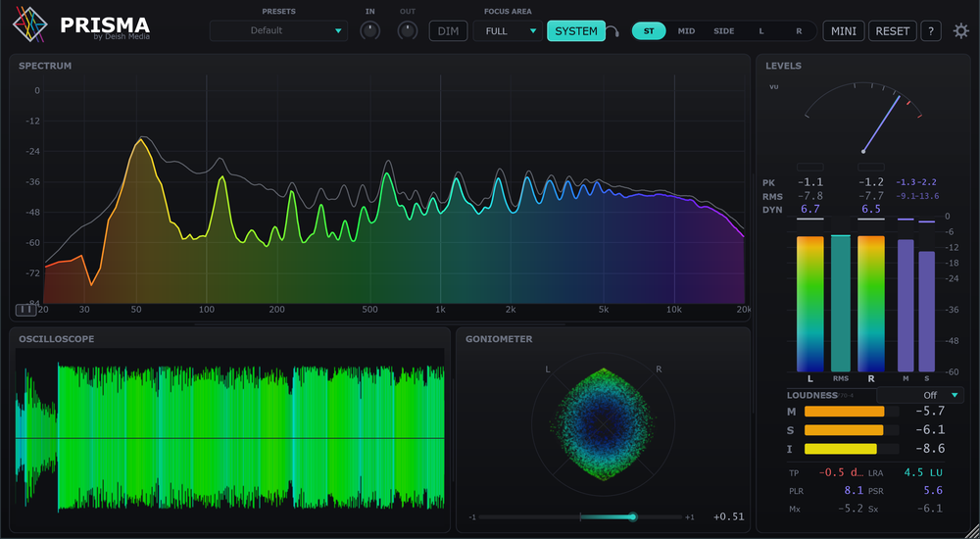Click the Prisma diamond logo icon
This screenshot has height=539, width=980.
pyautogui.click(x=30, y=25)
